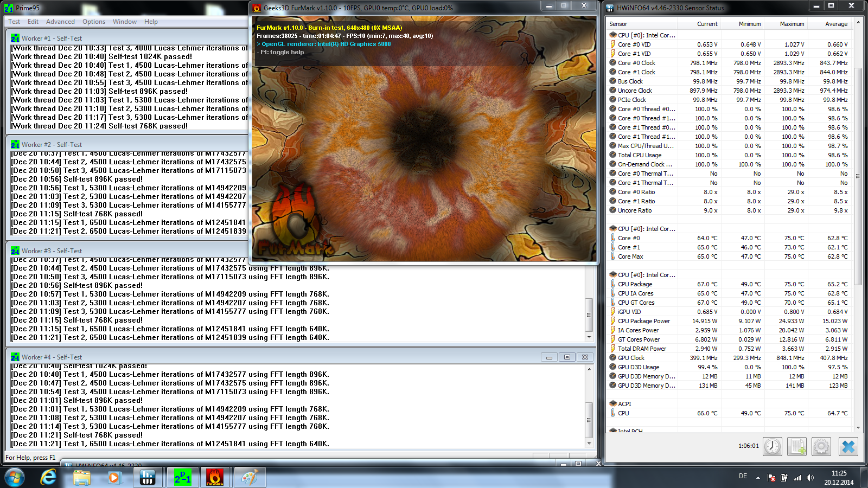Open the Advanced menu in Prime95

(x=60, y=22)
